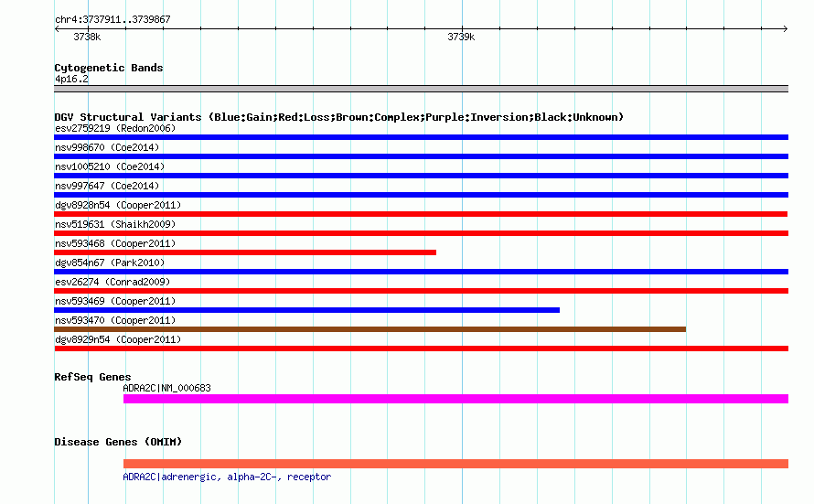Viewport: 814px width, 504px height.
Task: Select the red esv26274 loss bar
Action: click(421, 291)
